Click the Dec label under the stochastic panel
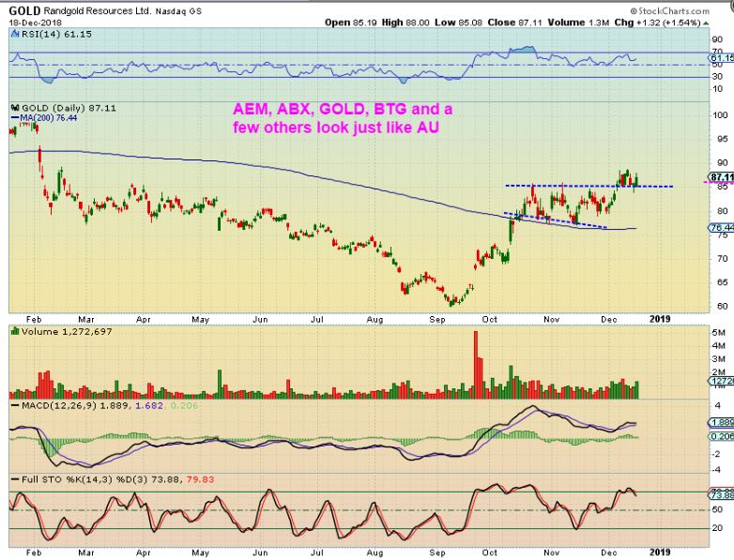Screen dimensions: 734x560 [608, 552]
